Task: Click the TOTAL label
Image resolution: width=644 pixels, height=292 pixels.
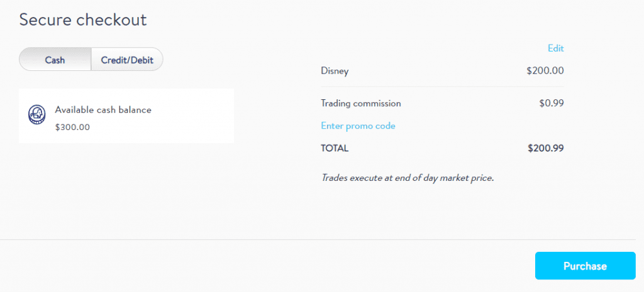Action: 335,148
